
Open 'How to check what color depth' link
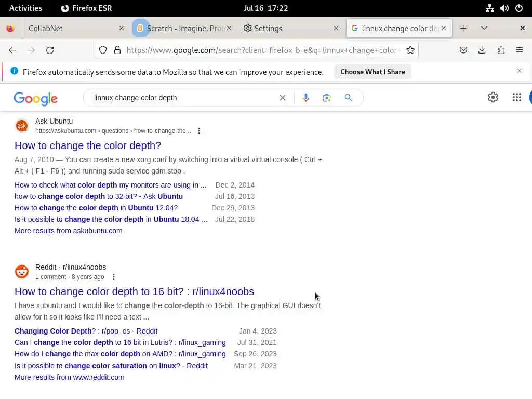(110, 185)
